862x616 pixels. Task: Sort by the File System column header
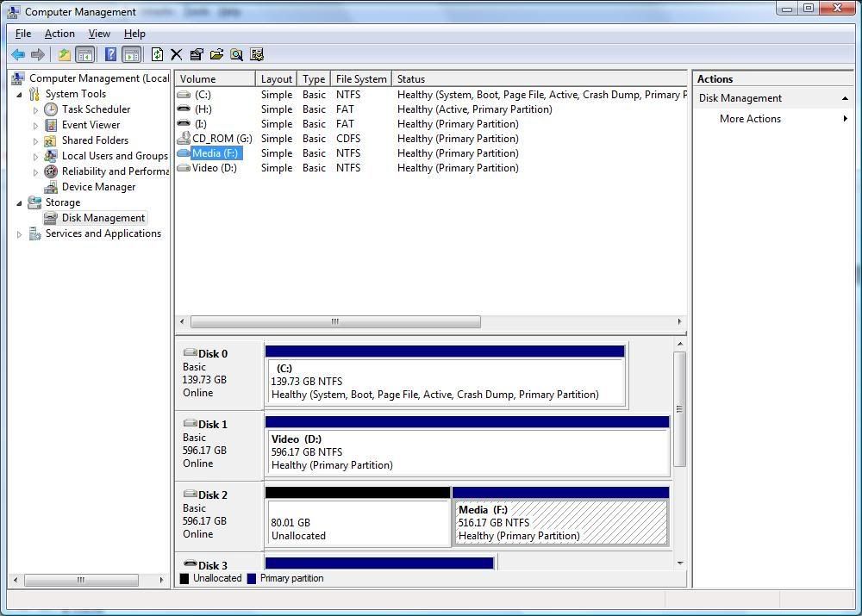[361, 79]
